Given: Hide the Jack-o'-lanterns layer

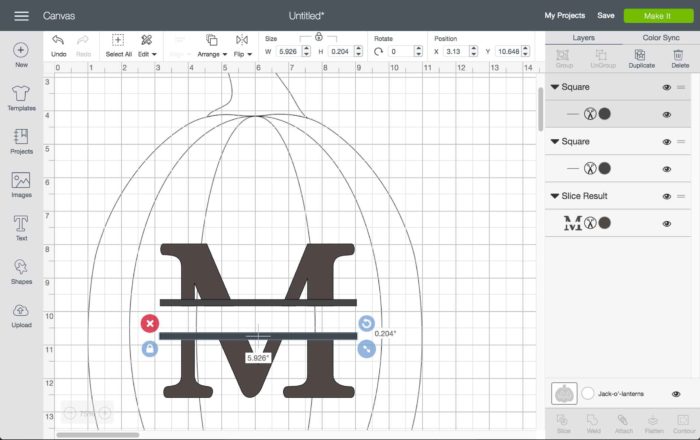Looking at the screenshot, I should [676, 394].
